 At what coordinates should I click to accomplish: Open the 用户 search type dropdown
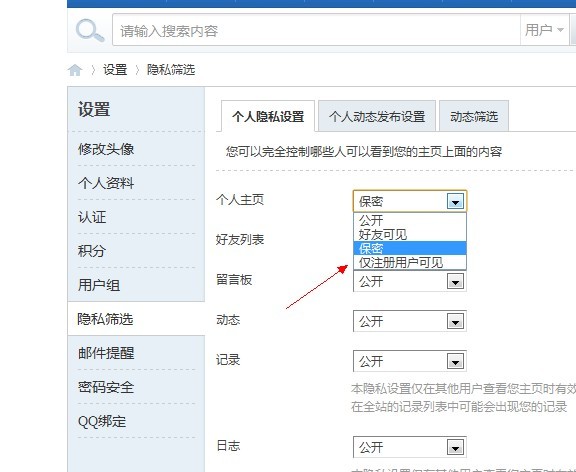pyautogui.click(x=544, y=30)
